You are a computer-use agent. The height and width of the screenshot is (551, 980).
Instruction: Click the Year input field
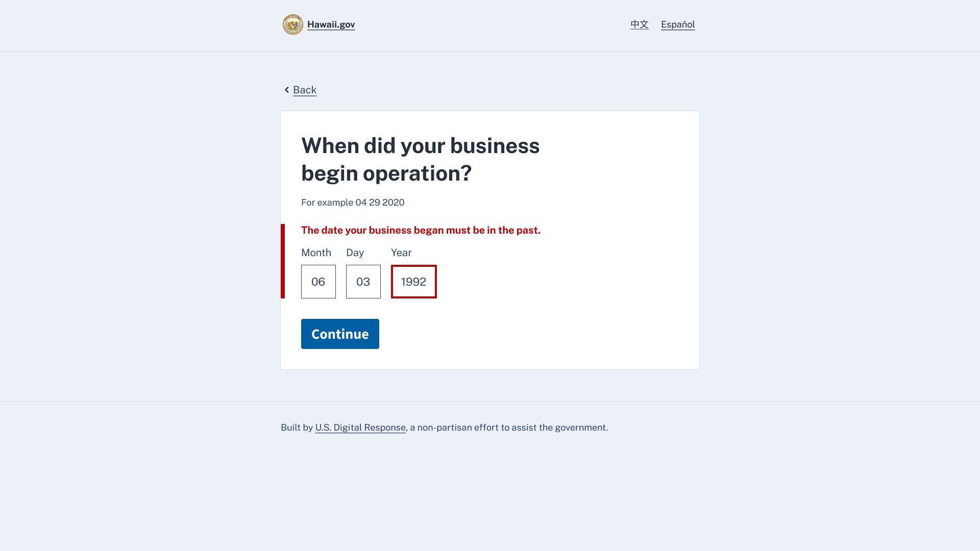pyautogui.click(x=414, y=281)
